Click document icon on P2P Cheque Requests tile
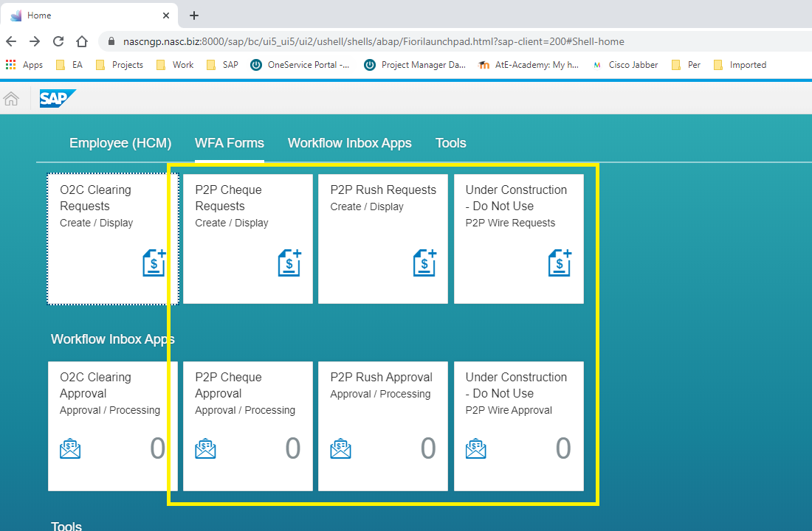Image resolution: width=812 pixels, height=531 pixels. pyautogui.click(x=289, y=263)
